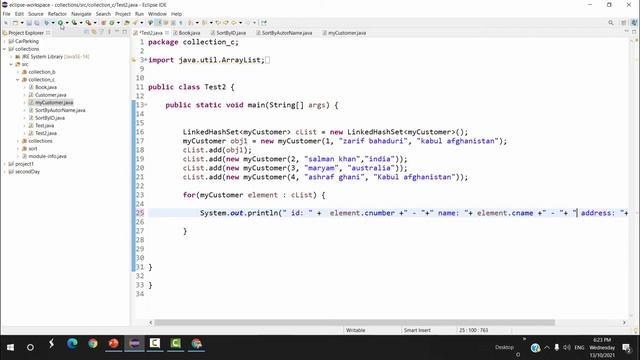The image size is (640, 360).
Task: Expand the project1 project
Action: (x=4, y=164)
